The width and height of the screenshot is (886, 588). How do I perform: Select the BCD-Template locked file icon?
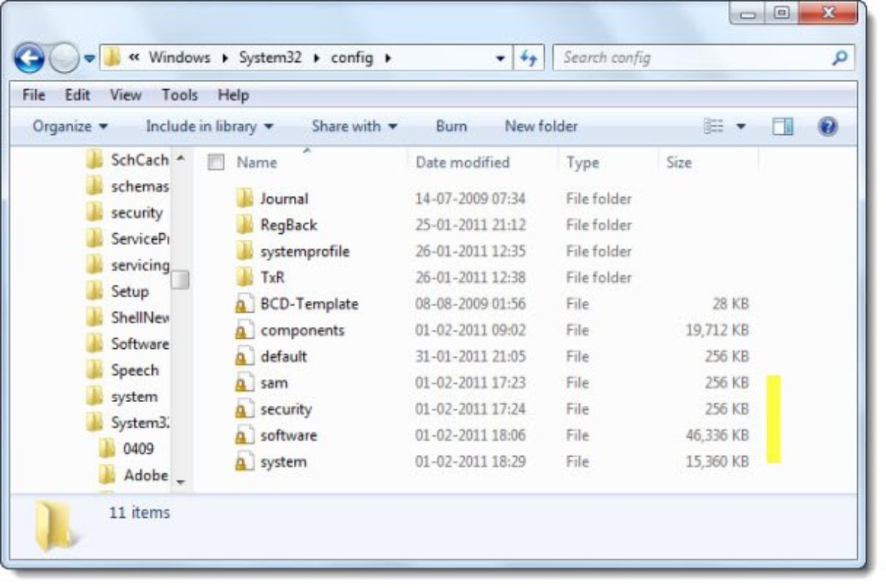244,304
